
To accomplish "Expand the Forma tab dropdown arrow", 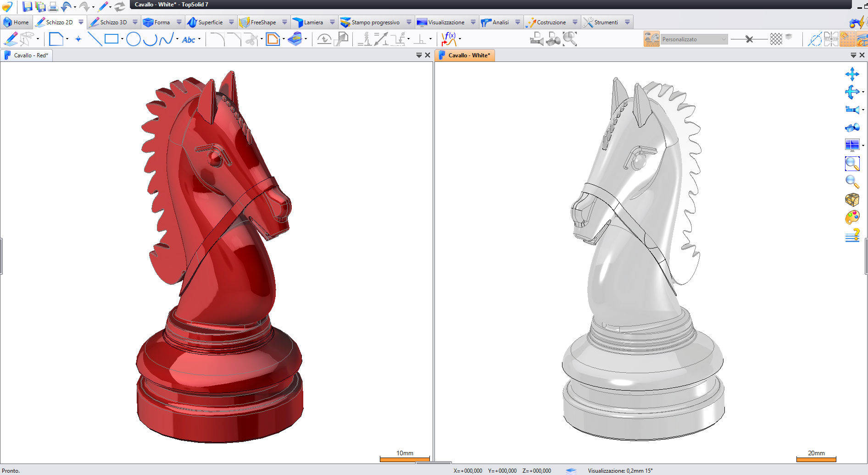I will click(179, 22).
